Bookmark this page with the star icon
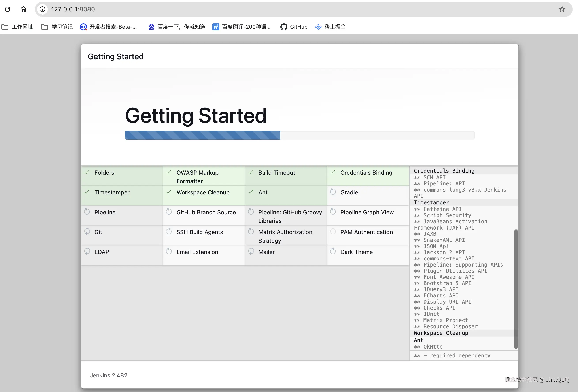 562,9
